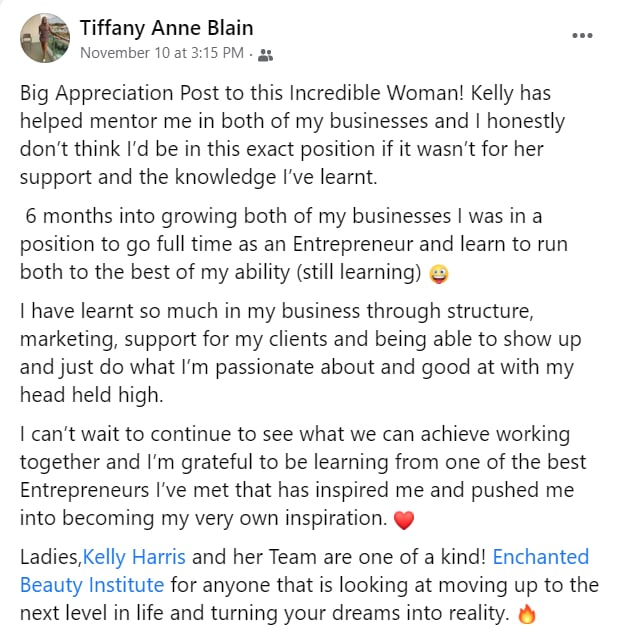This screenshot has width=619, height=639.
Task: Click the 'Big Appreciation Post' opening line
Action: (x=285, y=93)
